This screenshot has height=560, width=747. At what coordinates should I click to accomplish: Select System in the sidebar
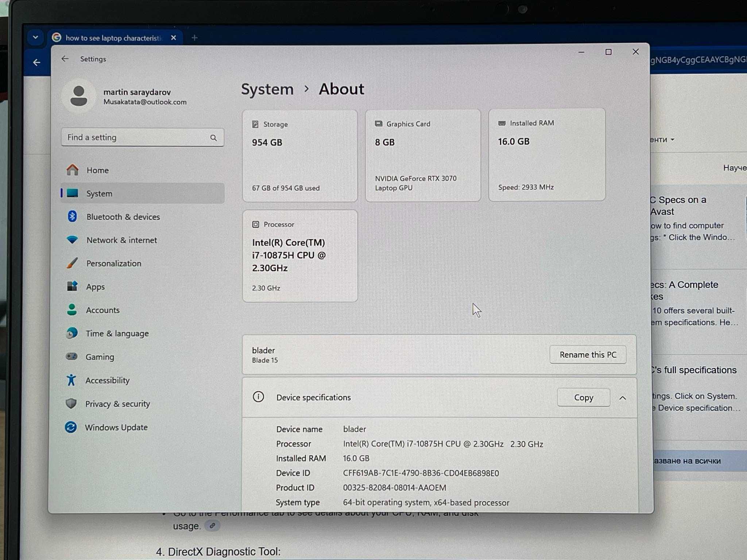point(142,193)
